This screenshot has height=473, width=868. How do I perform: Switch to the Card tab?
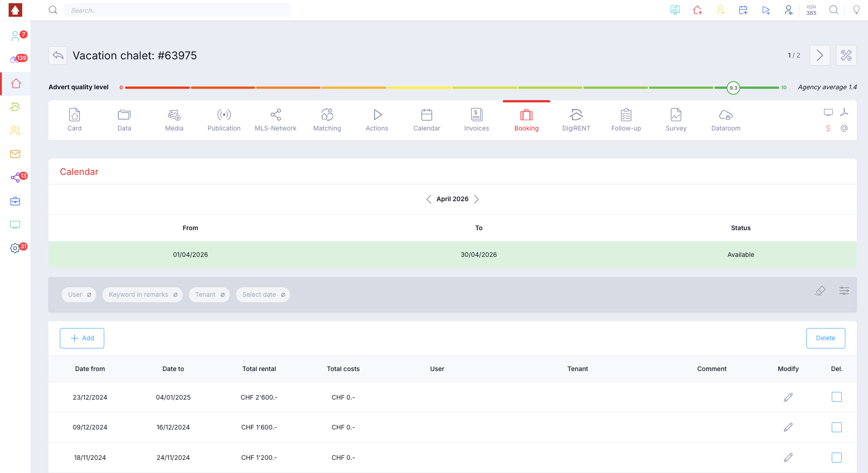74,120
